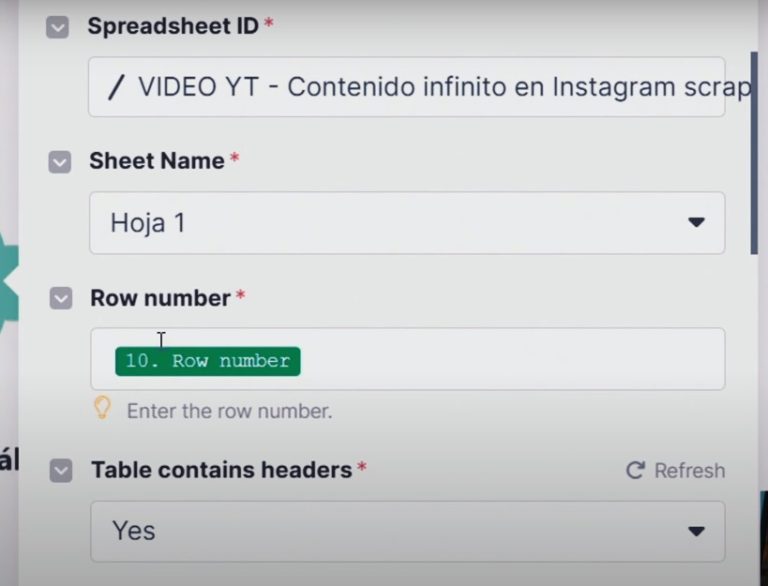Click the slash icon in Spreadsheet ID field

tap(116, 88)
